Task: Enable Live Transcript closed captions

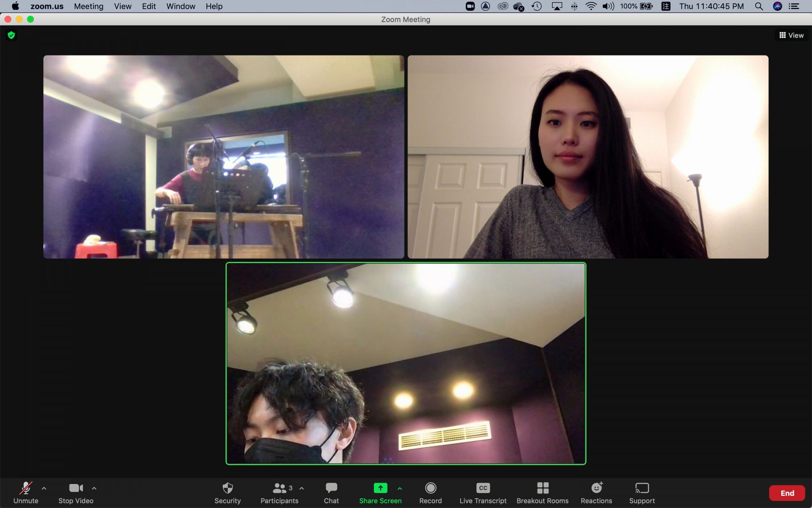Action: click(x=483, y=492)
